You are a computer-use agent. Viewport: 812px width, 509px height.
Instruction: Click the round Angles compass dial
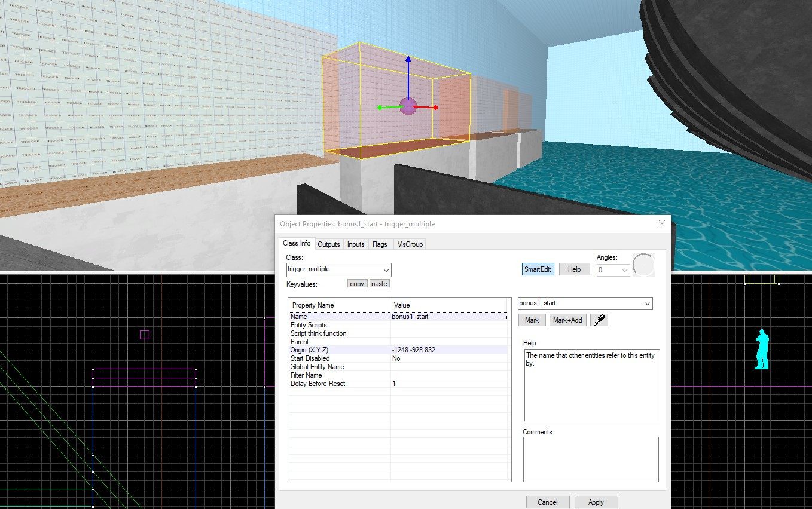[x=643, y=265]
